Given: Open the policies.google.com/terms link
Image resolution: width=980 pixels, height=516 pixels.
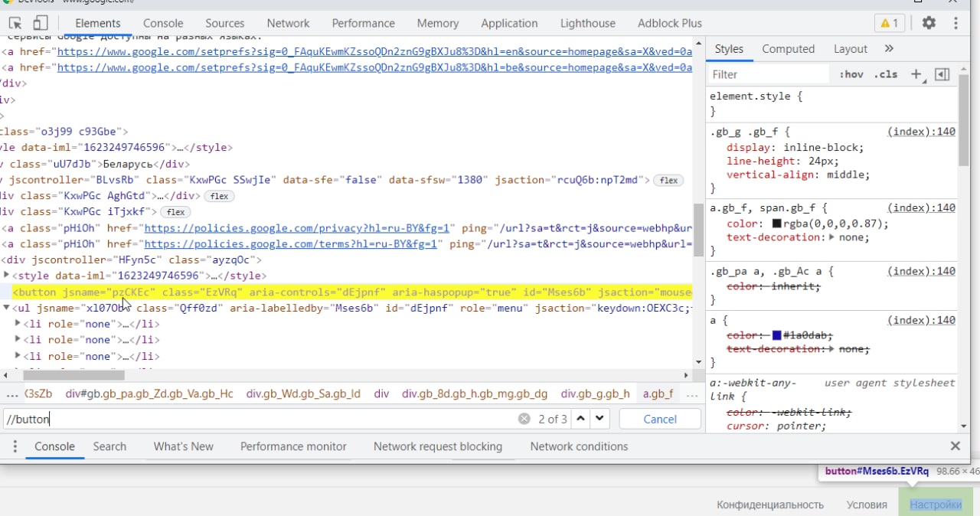Looking at the screenshot, I should click(x=291, y=244).
